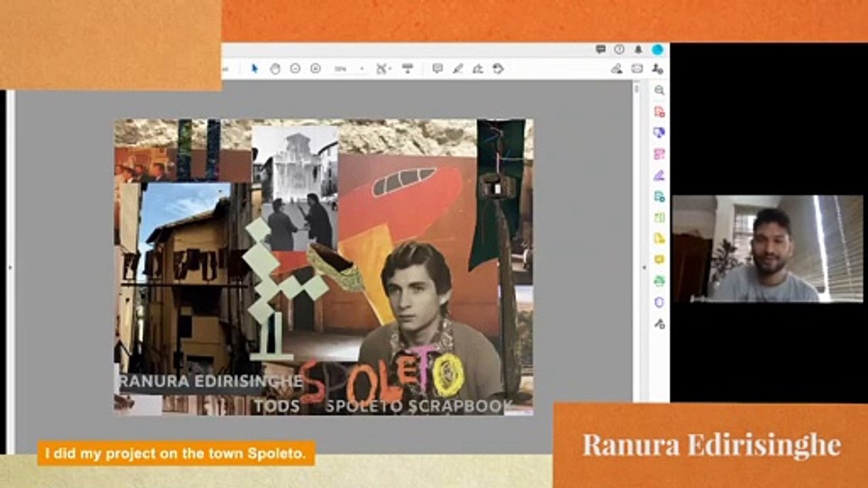Open the fit page options tool
The image size is (868, 488).
(x=383, y=68)
